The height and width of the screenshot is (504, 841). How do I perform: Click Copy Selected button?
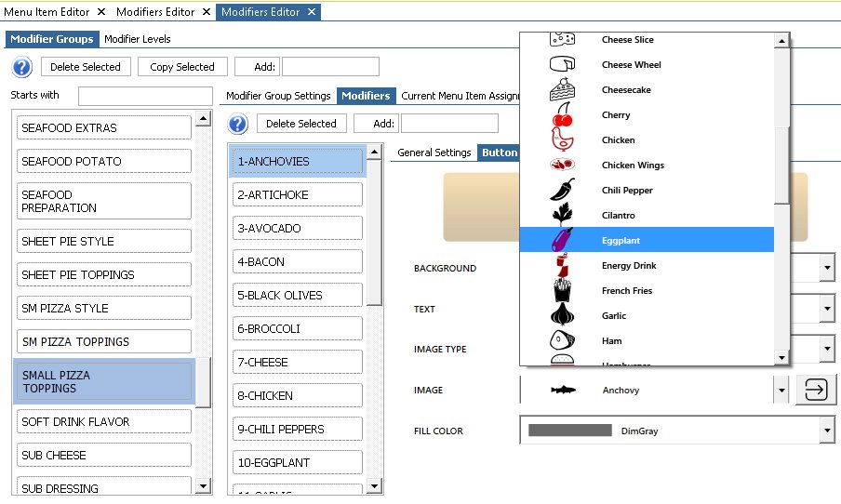point(181,67)
